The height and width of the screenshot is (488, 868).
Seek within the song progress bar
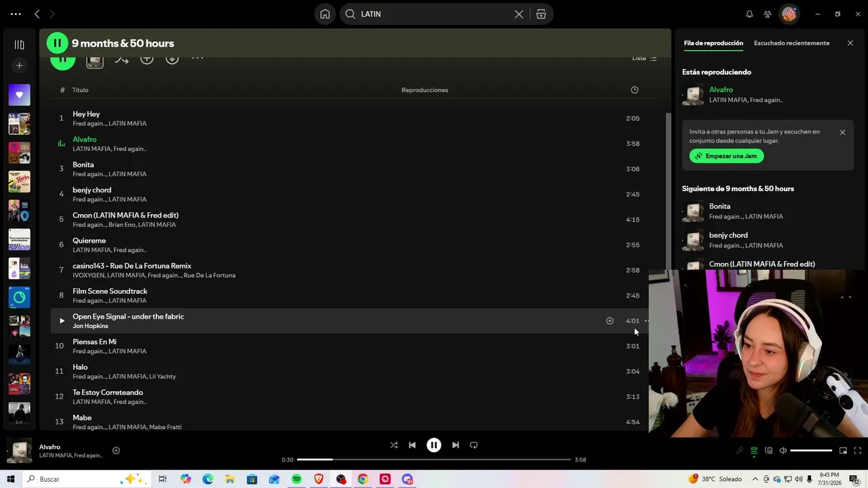[x=434, y=460]
